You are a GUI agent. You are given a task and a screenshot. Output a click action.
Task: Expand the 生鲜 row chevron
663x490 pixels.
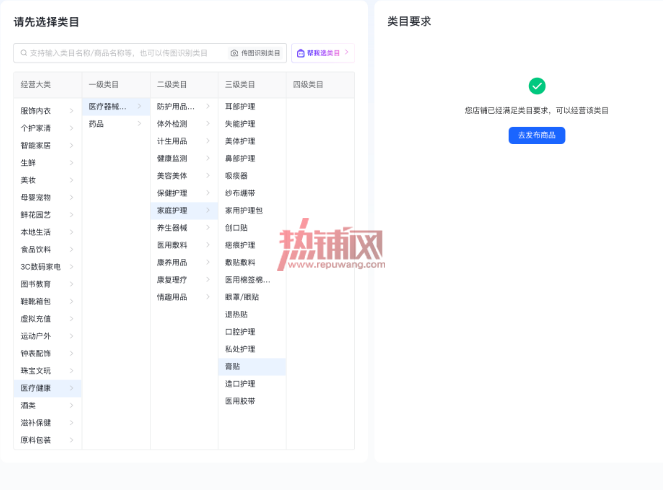[71, 163]
